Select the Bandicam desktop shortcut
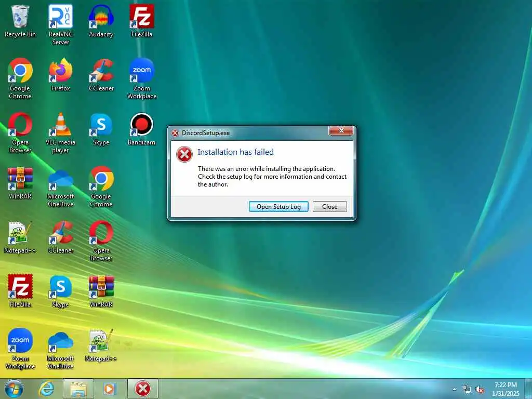Screen dimensions: 532x399 click(142, 129)
